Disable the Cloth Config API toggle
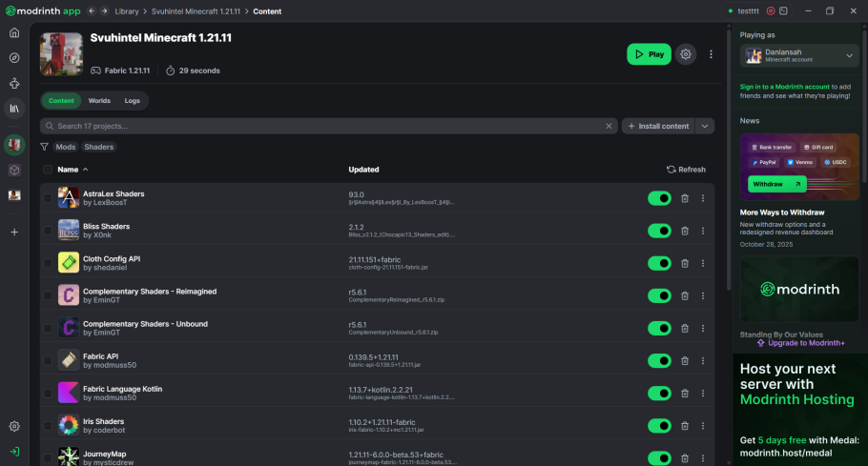868x466 pixels. coord(659,263)
